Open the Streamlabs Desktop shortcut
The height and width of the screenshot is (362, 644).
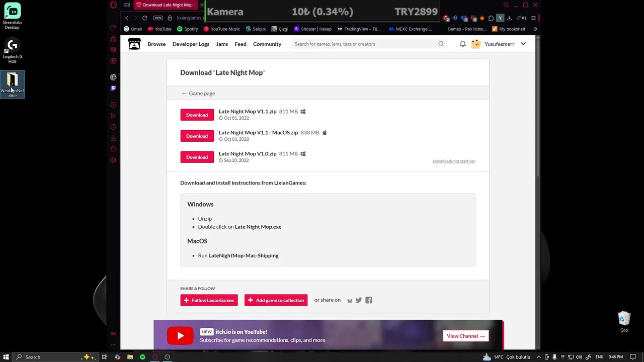(12, 17)
